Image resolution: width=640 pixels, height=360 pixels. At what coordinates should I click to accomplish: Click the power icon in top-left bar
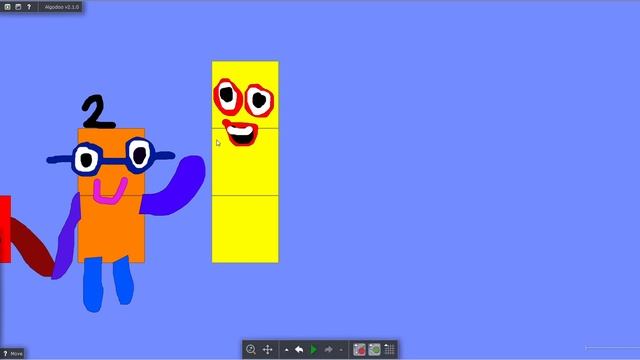[x=7, y=7]
